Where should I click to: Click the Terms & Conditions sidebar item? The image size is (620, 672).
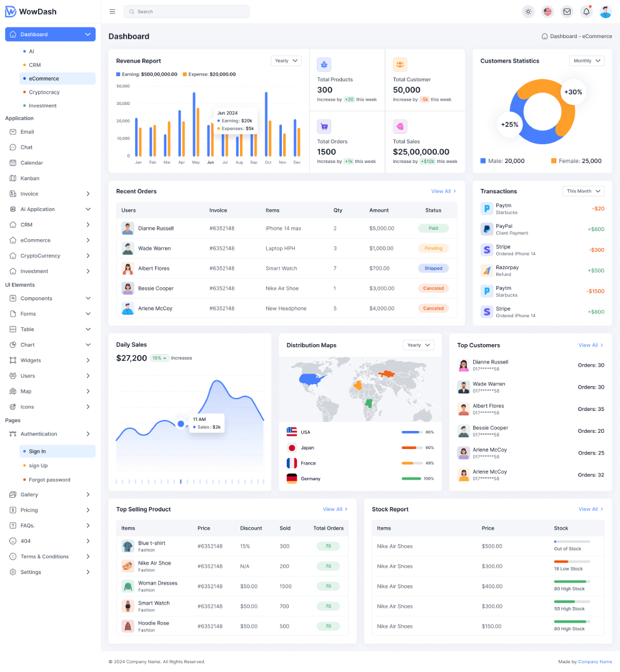coord(50,556)
